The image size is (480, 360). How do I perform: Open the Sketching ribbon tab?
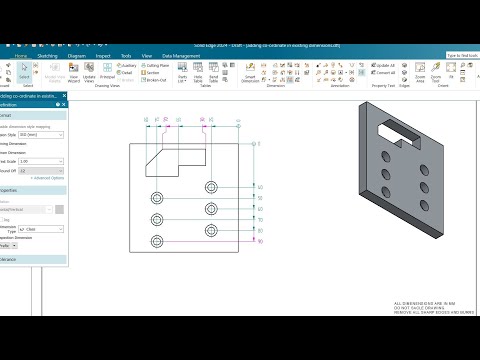coord(47,56)
